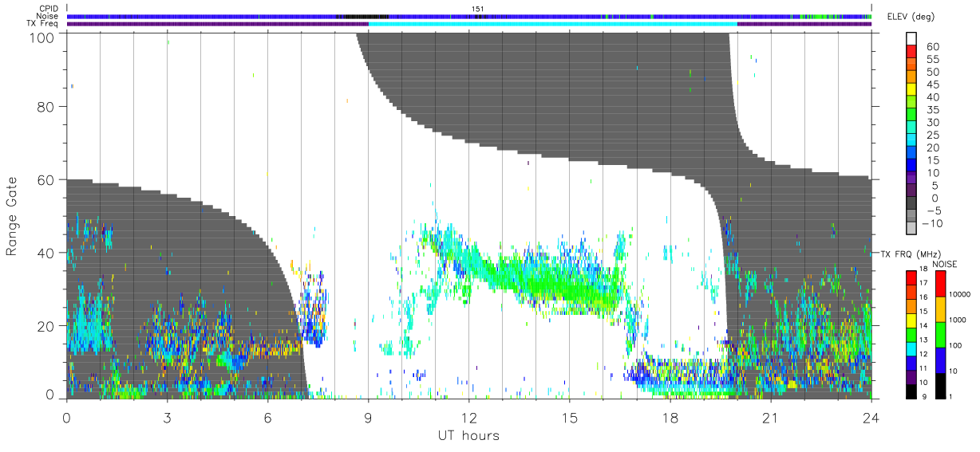Click the light gray -10 segment of elevation colorbar
This screenshot has height=452, width=980.
(x=911, y=229)
